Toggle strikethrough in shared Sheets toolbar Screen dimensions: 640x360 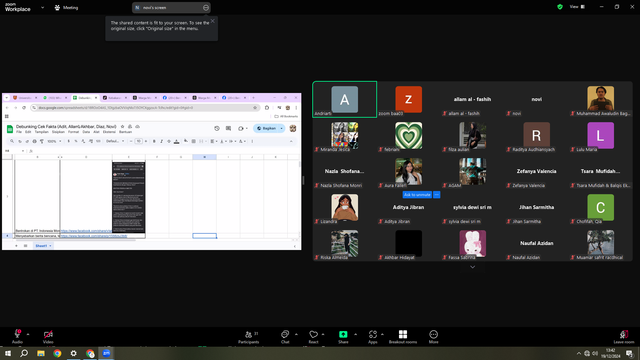pyautogui.click(x=169, y=141)
